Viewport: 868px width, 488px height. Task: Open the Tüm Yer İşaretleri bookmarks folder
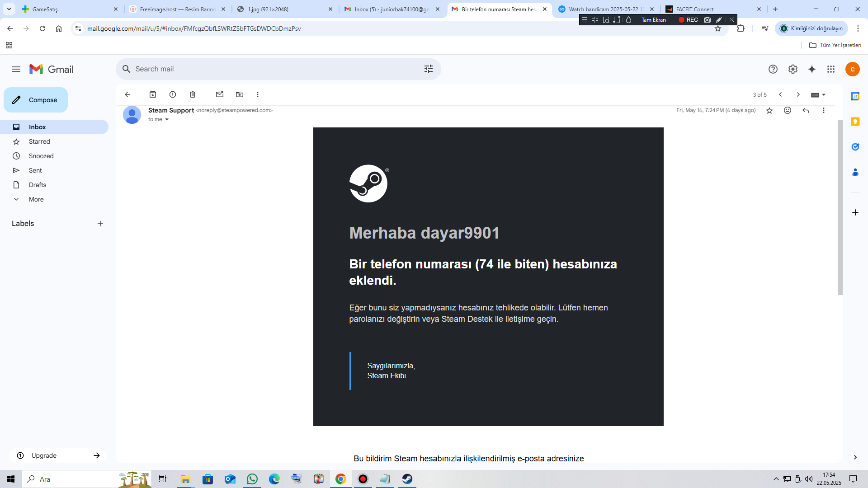click(x=835, y=45)
